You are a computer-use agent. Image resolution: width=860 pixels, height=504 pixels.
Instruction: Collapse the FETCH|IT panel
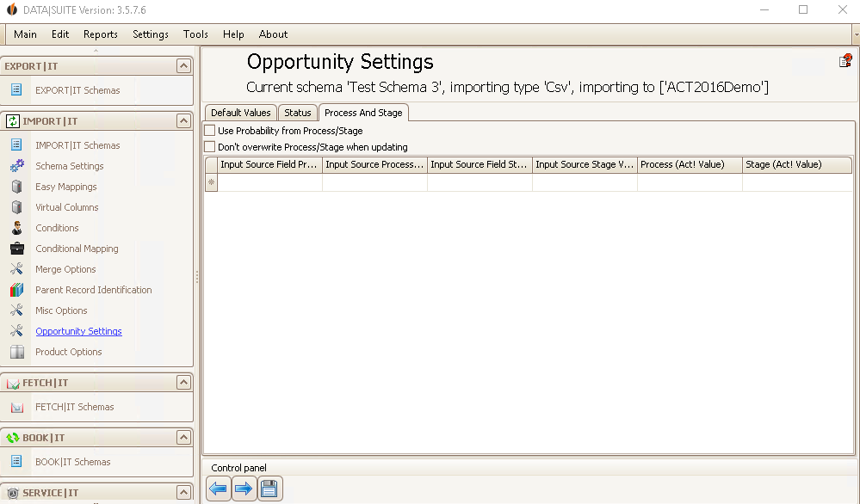click(x=183, y=383)
